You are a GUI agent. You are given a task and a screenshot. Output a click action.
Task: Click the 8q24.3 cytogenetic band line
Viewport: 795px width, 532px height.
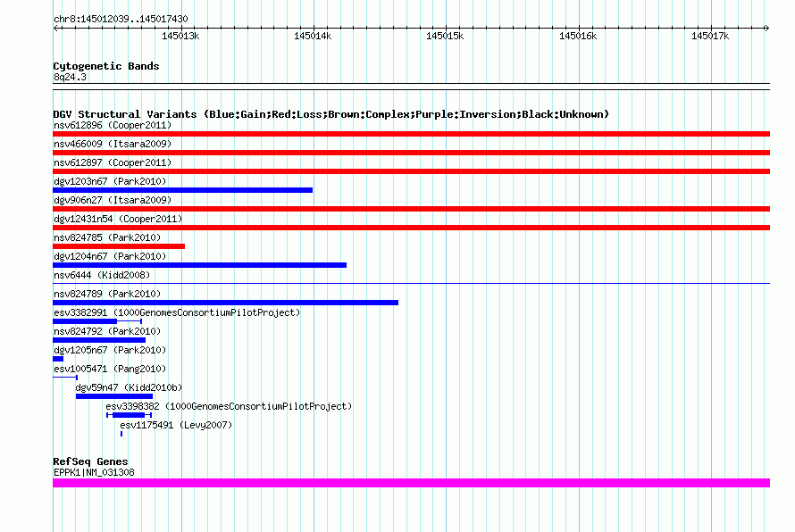pyautogui.click(x=411, y=87)
